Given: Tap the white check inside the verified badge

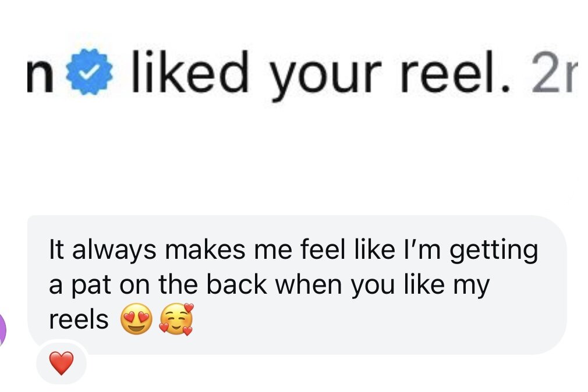Looking at the screenshot, I should tap(90, 71).
